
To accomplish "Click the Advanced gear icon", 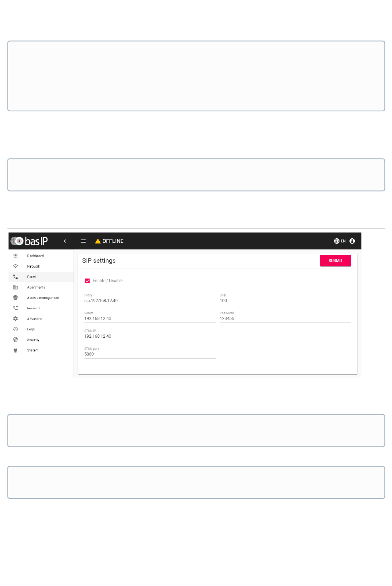I will tap(15, 319).
